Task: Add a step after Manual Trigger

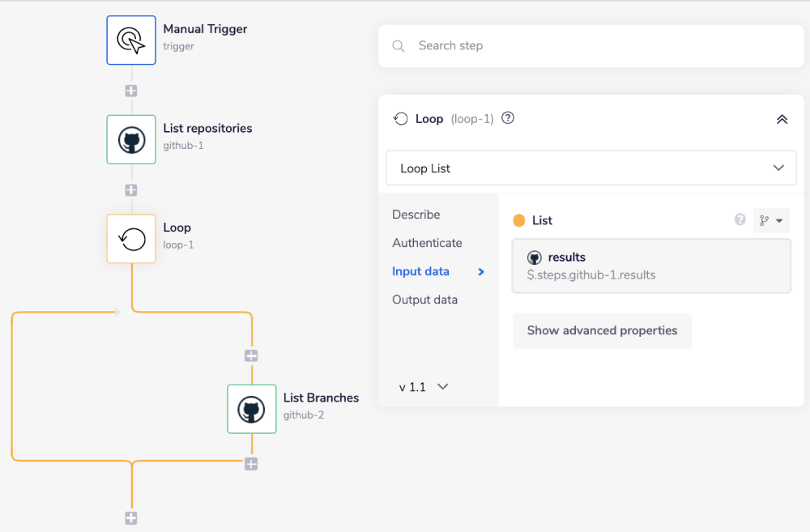Action: (130, 91)
